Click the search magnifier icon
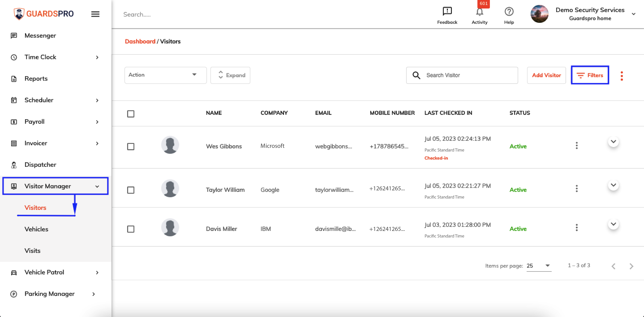Screen dimensions: 644x317 (416, 75)
